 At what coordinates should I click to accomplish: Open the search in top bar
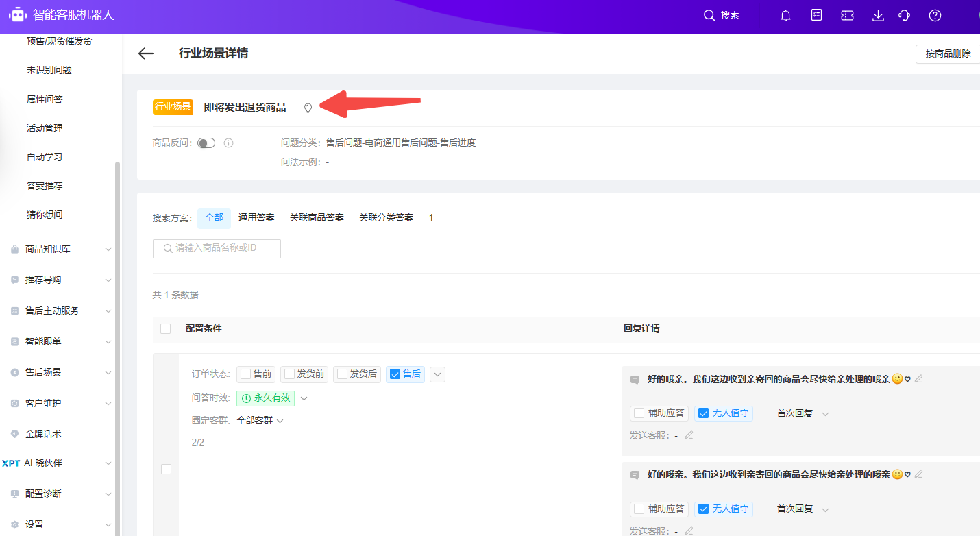tap(722, 15)
